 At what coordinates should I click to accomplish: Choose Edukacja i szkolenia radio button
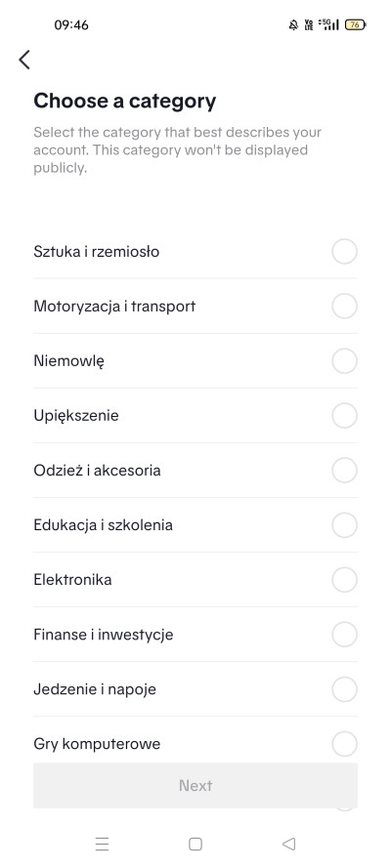(x=344, y=525)
